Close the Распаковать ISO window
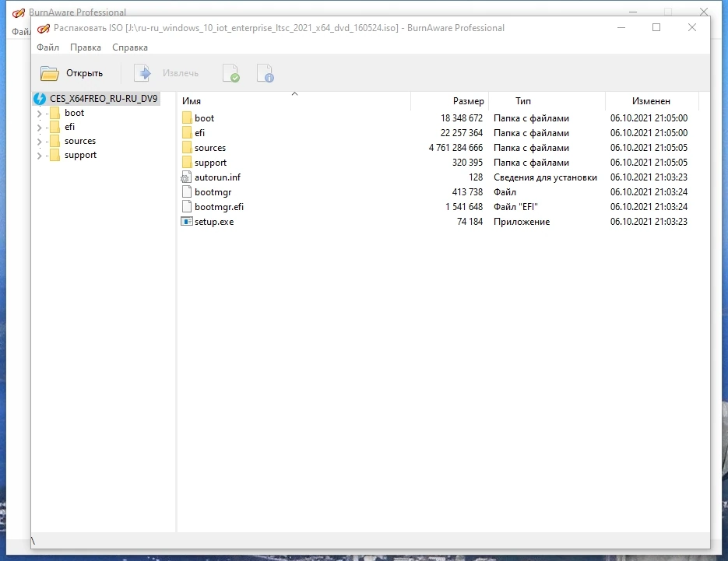 tap(692, 27)
